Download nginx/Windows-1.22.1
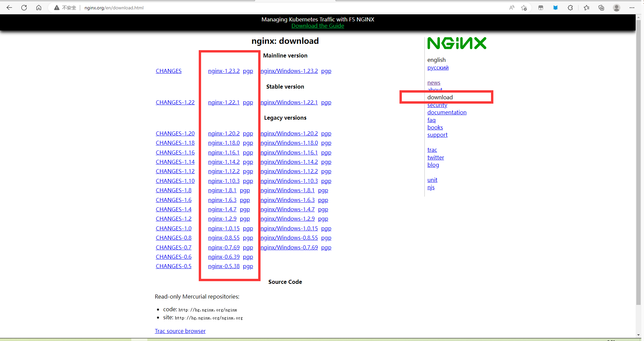 point(289,102)
